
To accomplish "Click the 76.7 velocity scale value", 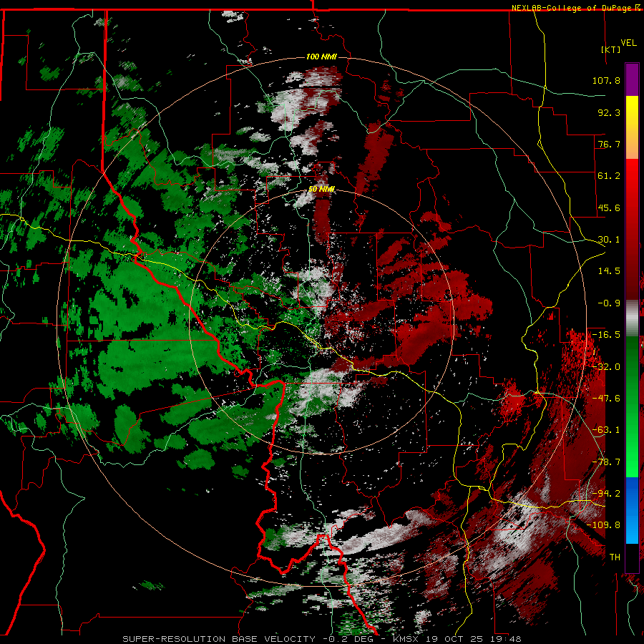I will click(609, 144).
